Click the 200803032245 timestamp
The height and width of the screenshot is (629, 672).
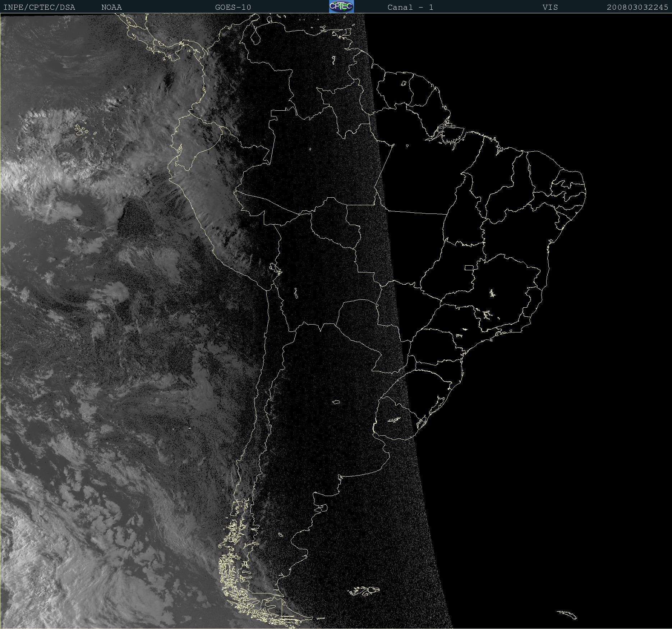pyautogui.click(x=638, y=7)
